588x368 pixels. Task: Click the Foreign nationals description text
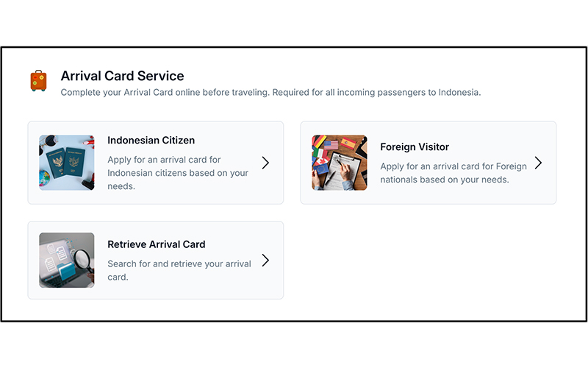[x=453, y=173]
